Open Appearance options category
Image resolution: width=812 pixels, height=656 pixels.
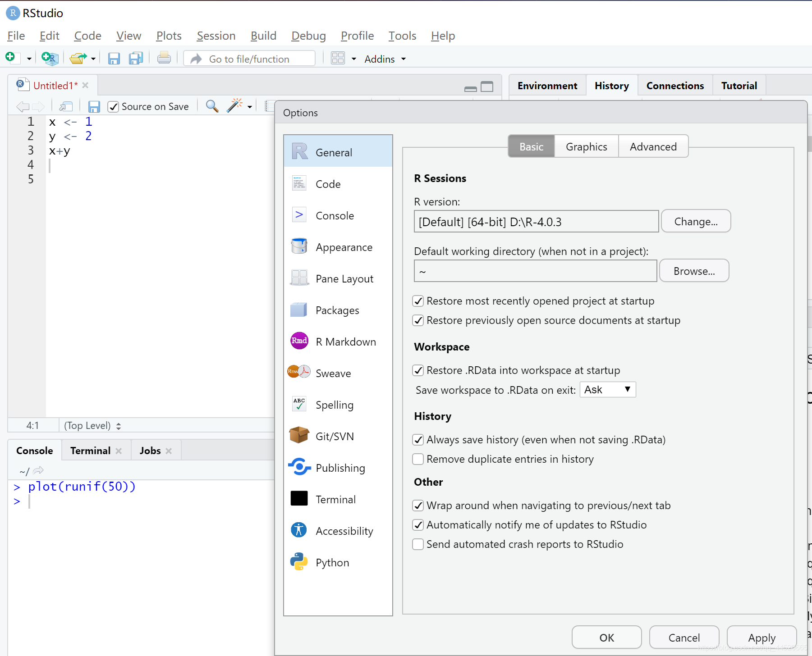338,247
